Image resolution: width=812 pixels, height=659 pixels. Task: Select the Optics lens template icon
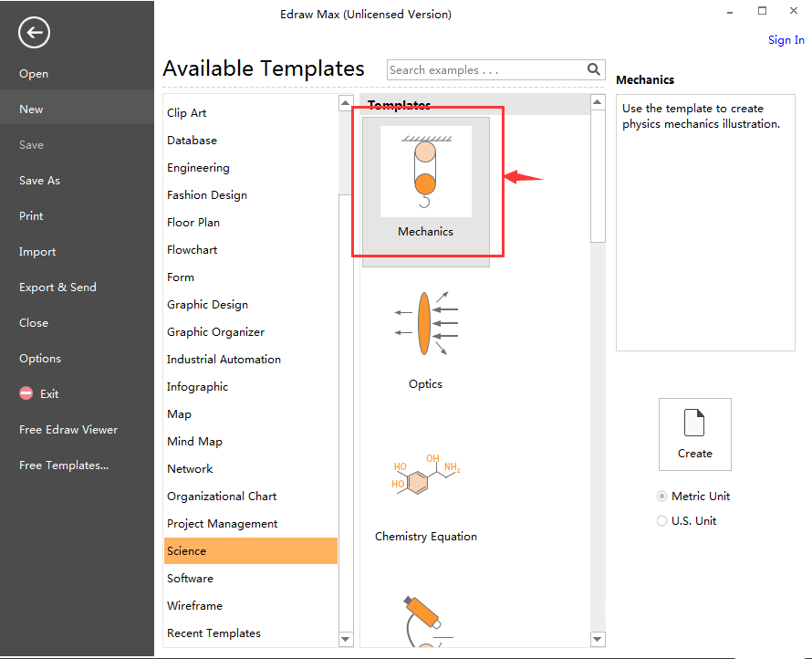pos(425,324)
